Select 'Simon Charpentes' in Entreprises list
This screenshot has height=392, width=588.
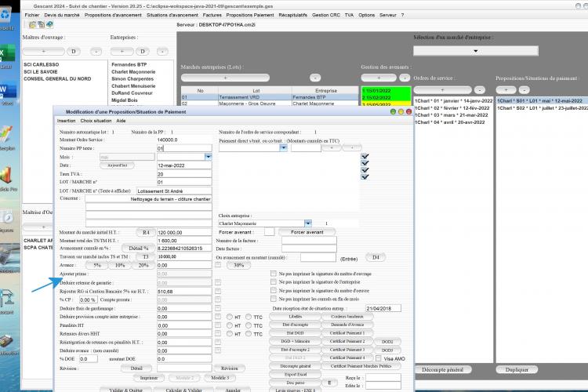coord(132,78)
